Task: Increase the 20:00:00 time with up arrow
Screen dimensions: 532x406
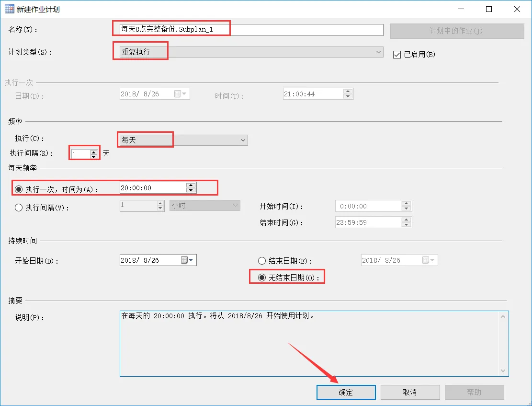Action: [191, 186]
